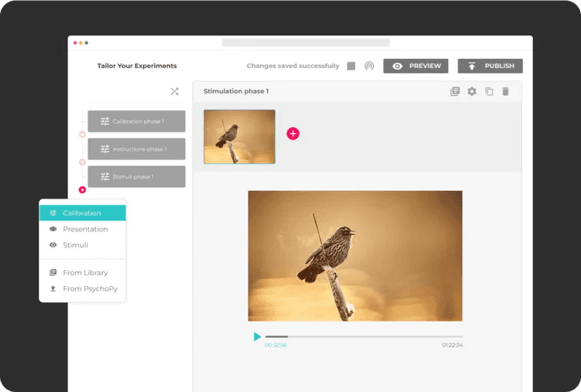Click the sliders icon beside the Calibration menu entry

(53, 213)
